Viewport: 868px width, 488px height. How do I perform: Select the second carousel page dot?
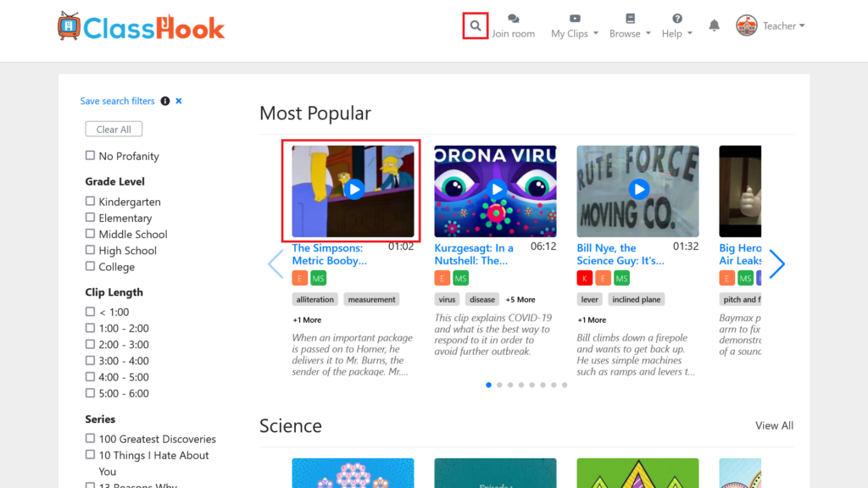point(499,385)
